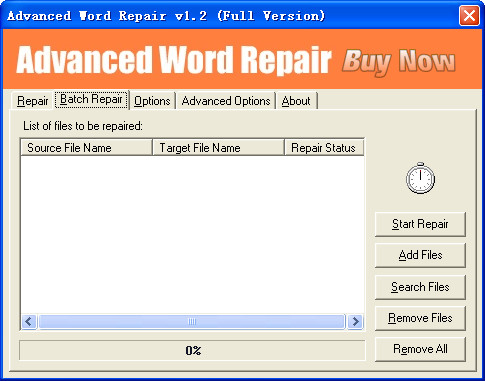The image size is (485, 381).
Task: Click the 0% progress bar
Action: 192,350
